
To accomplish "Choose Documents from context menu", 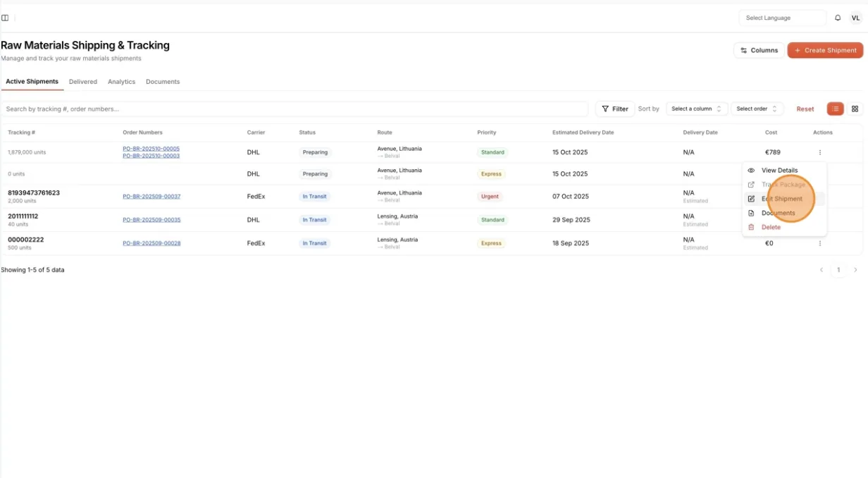I will (784, 213).
